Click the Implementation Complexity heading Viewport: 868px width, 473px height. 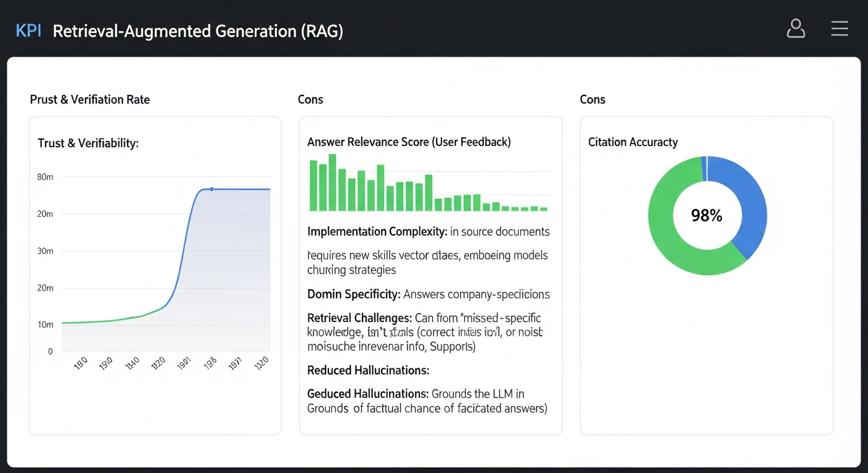377,232
